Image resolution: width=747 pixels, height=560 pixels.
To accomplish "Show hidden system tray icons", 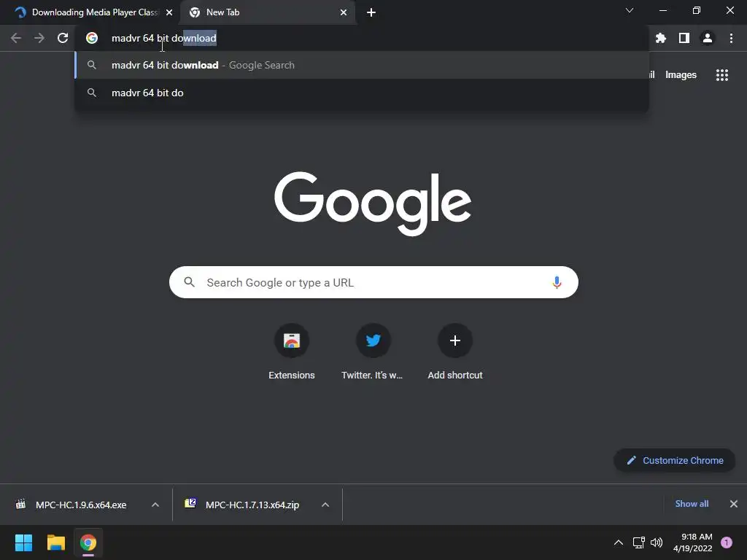I will point(619,542).
